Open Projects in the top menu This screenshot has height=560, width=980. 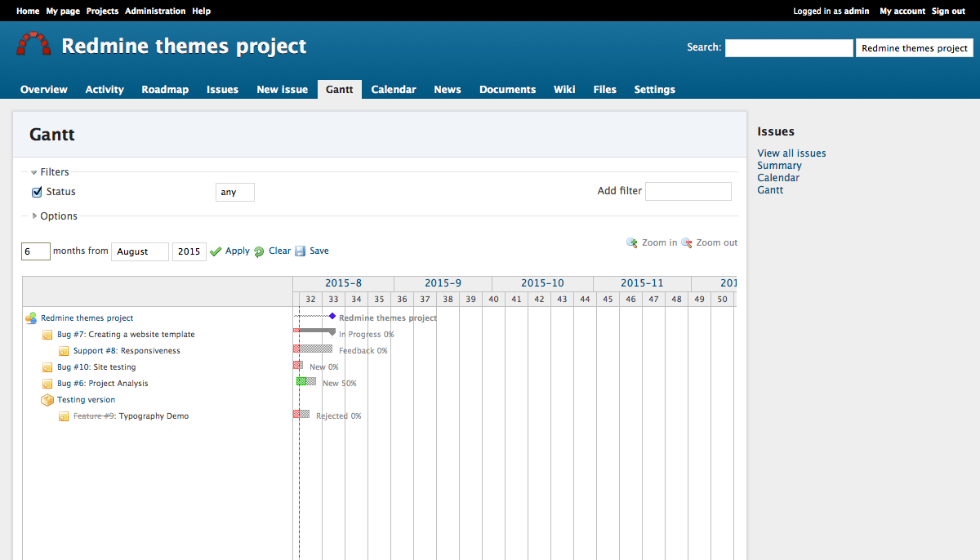point(102,11)
